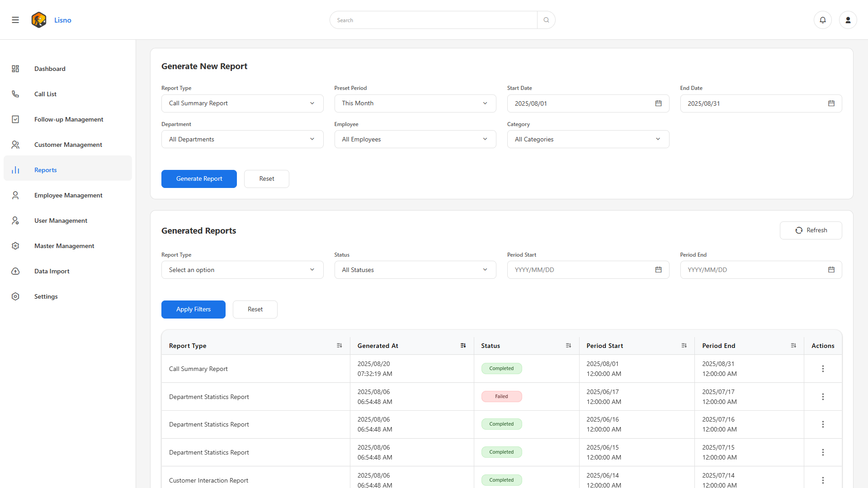
Task: Open actions menu for Failed report row
Action: pos(823,397)
